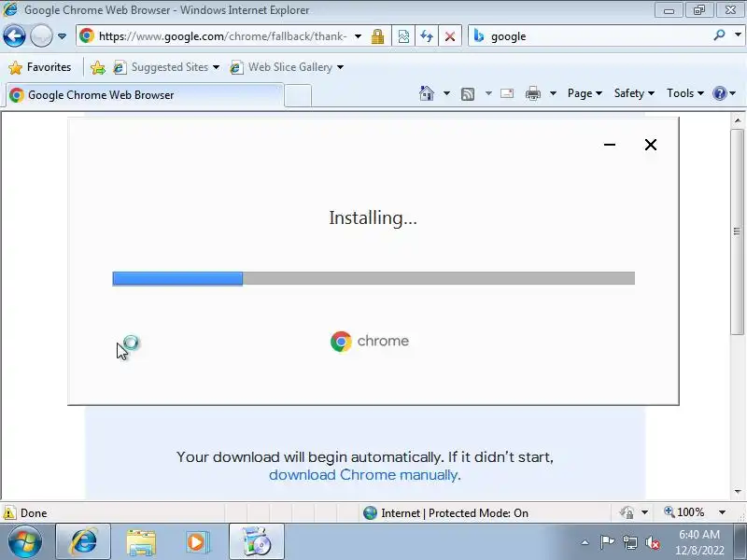Viewport: 747px width, 560px height.
Task: Expand the Print options dropdown arrow
Action: pos(553,93)
